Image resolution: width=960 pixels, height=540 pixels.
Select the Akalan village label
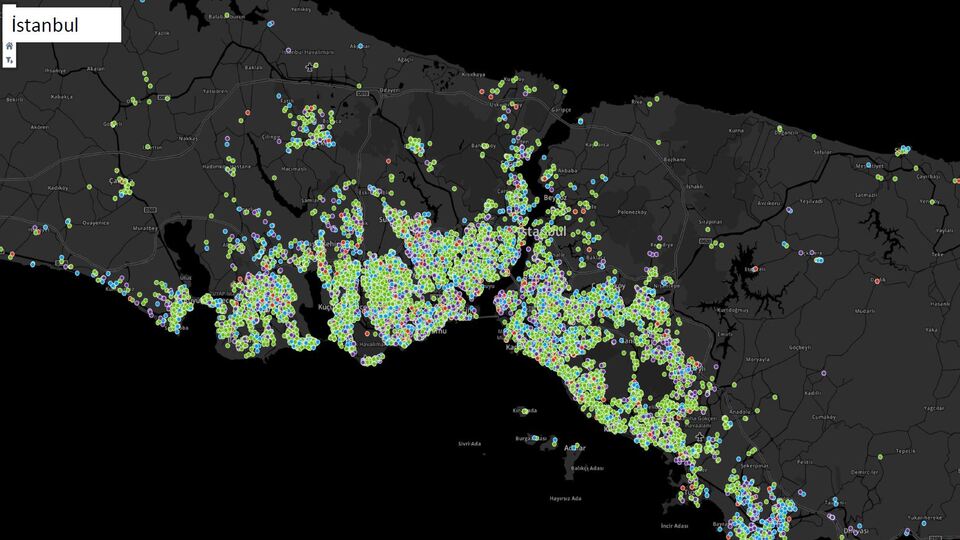[x=96, y=68]
